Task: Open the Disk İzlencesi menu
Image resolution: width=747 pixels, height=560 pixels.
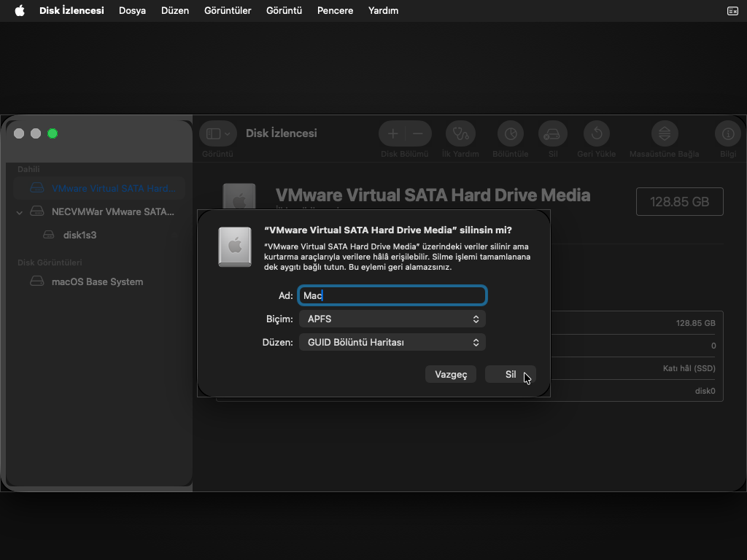Action: coord(71,10)
